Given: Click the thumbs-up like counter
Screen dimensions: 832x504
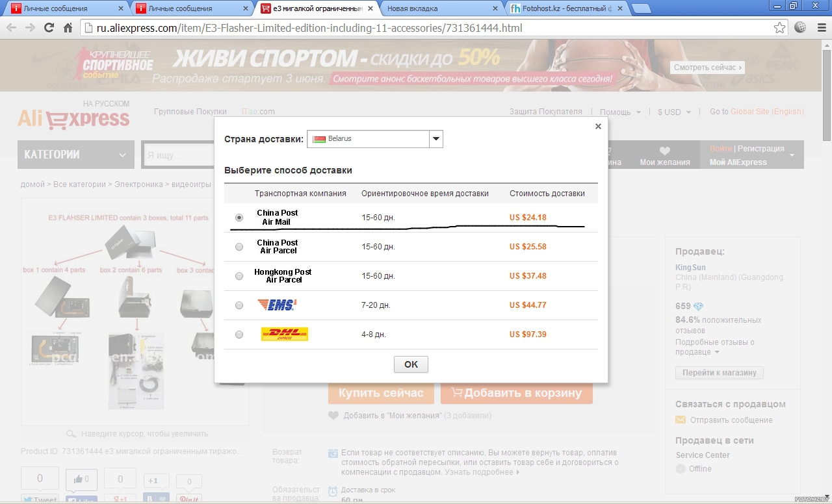Looking at the screenshot, I should point(81,479).
